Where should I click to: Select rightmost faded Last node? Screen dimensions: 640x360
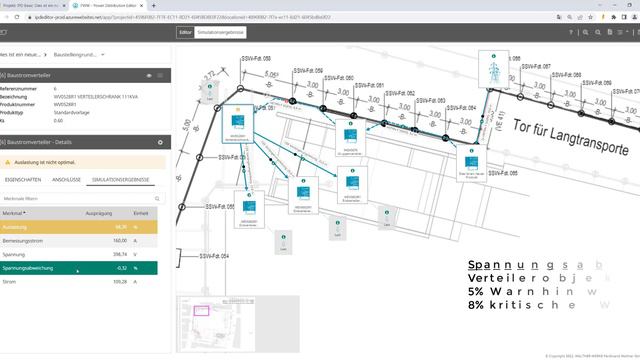[x=387, y=219]
